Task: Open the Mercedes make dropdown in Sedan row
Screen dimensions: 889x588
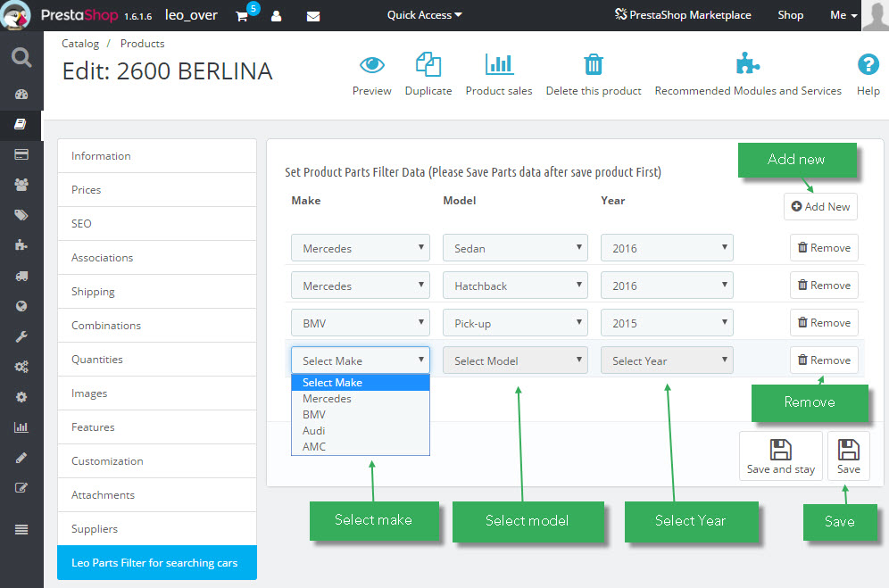Action: [361, 248]
